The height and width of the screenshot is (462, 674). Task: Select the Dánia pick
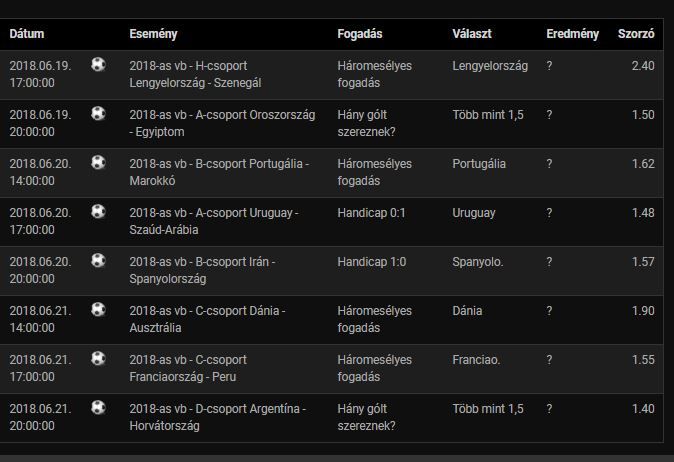coord(467,311)
